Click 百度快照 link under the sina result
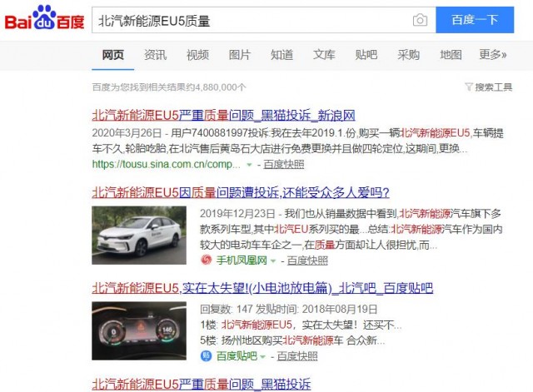The width and height of the screenshot is (533, 392). coord(284,165)
